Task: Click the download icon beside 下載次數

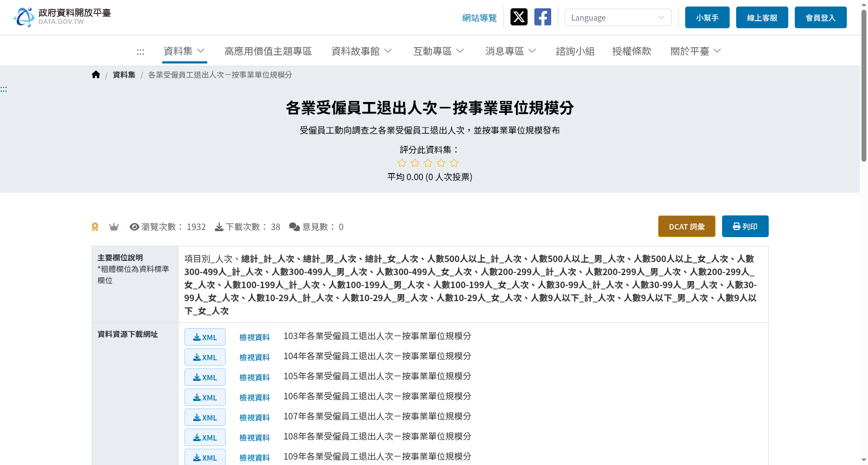Action: point(219,227)
